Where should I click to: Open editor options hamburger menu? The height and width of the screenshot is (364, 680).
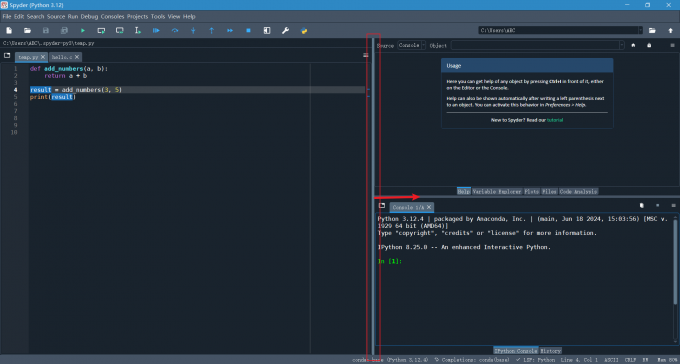click(x=366, y=56)
